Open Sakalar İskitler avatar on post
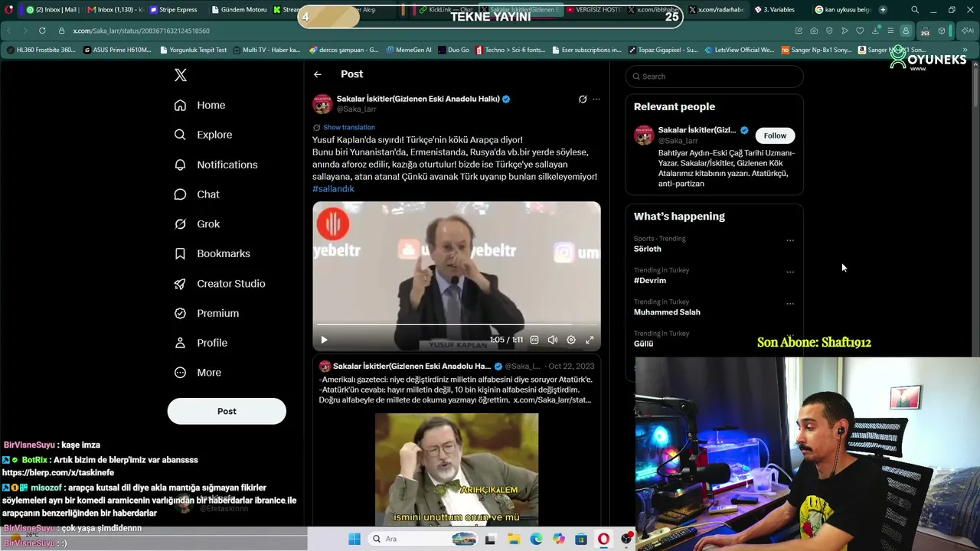 (322, 104)
